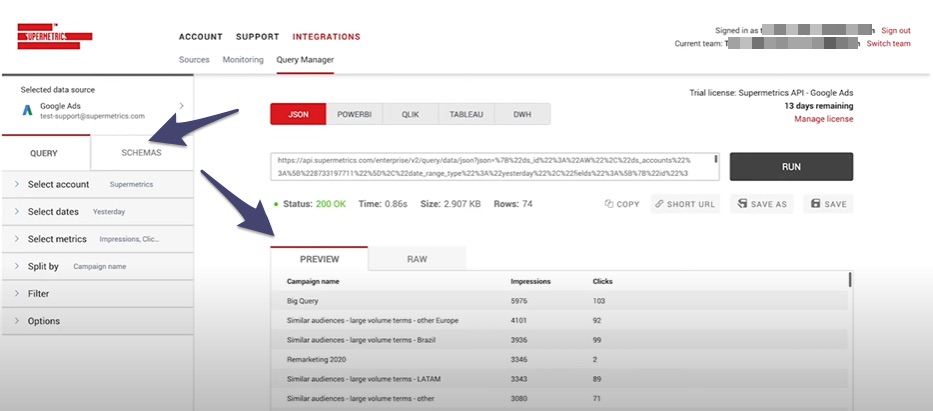Click the URL field's scrollbar
Viewport: 933px width, 411px height.
click(716, 159)
